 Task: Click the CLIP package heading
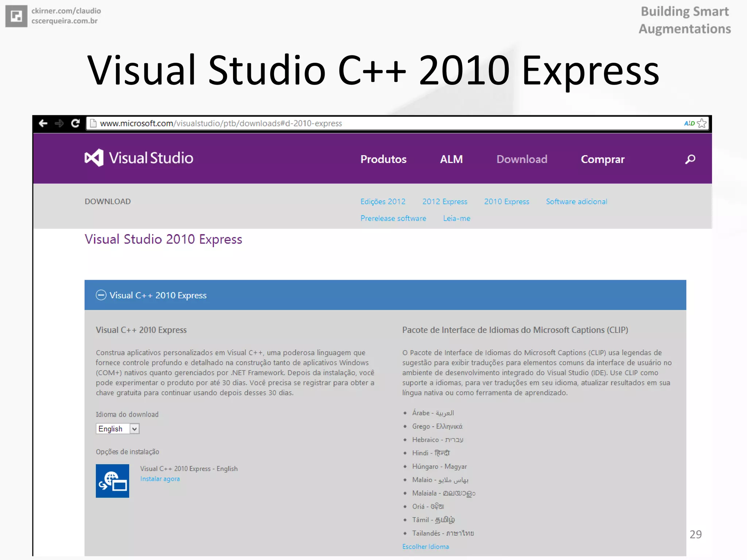pos(515,330)
